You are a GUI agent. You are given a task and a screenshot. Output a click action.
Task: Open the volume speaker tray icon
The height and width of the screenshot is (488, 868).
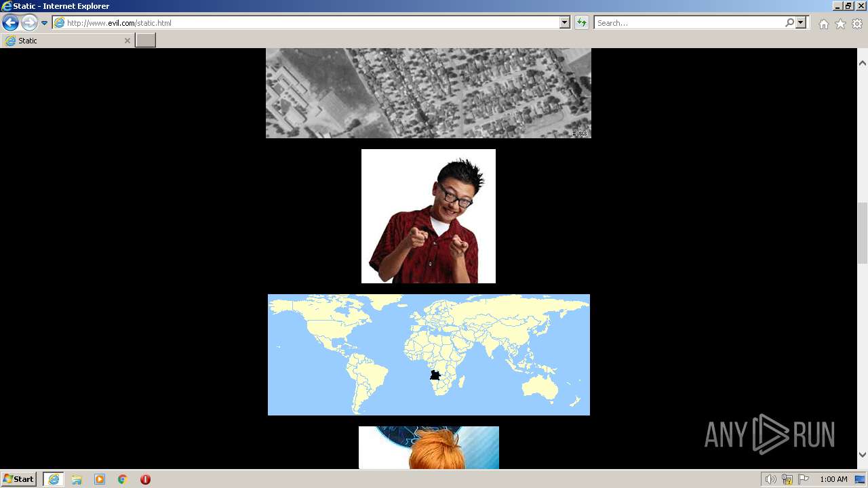pos(770,479)
